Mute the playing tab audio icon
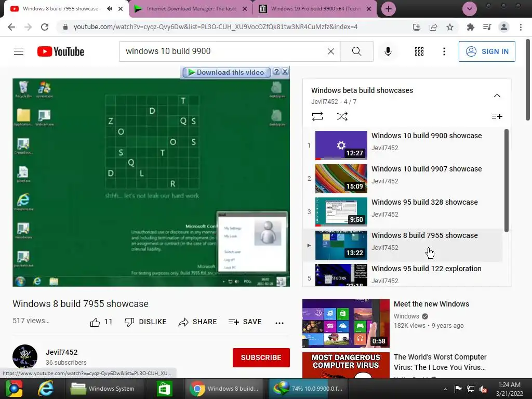This screenshot has width=532, height=399. pos(109,9)
